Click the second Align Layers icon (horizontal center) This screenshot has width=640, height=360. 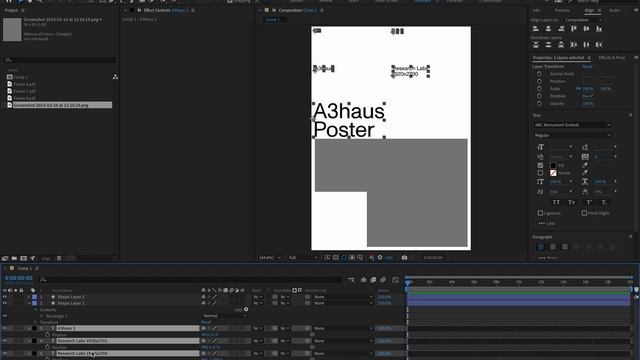549,29
